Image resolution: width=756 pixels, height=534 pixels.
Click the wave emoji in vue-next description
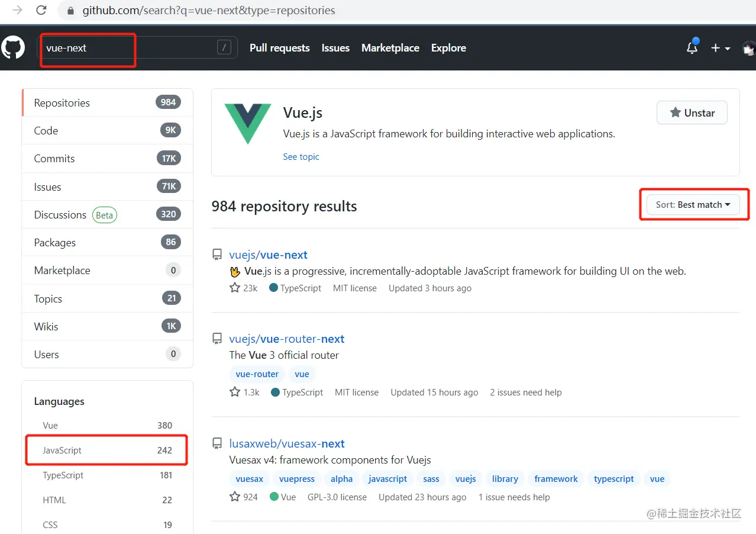235,271
